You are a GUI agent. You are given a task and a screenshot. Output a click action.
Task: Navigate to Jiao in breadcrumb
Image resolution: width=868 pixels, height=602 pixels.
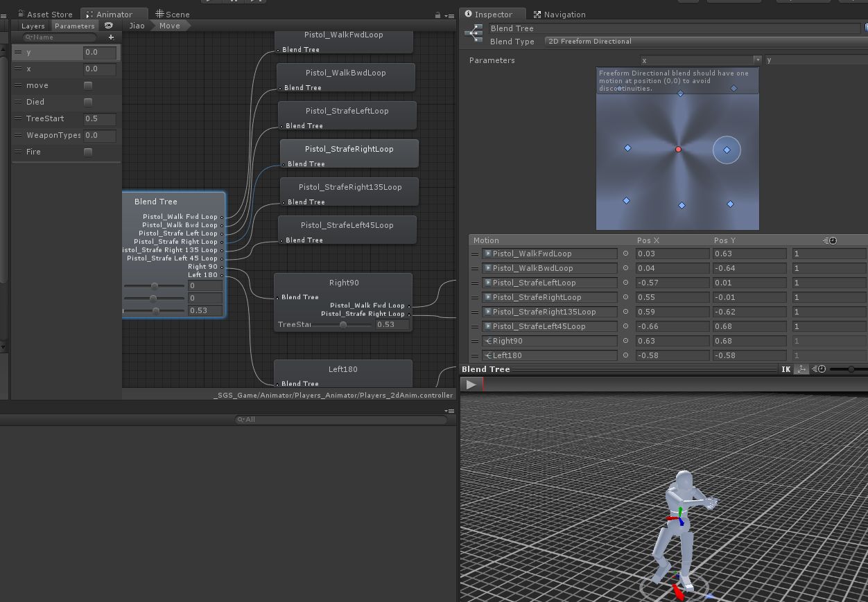(x=137, y=26)
